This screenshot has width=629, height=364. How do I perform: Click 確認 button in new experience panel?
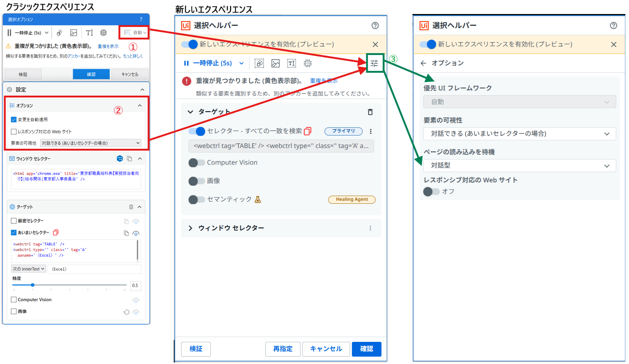tap(367, 349)
